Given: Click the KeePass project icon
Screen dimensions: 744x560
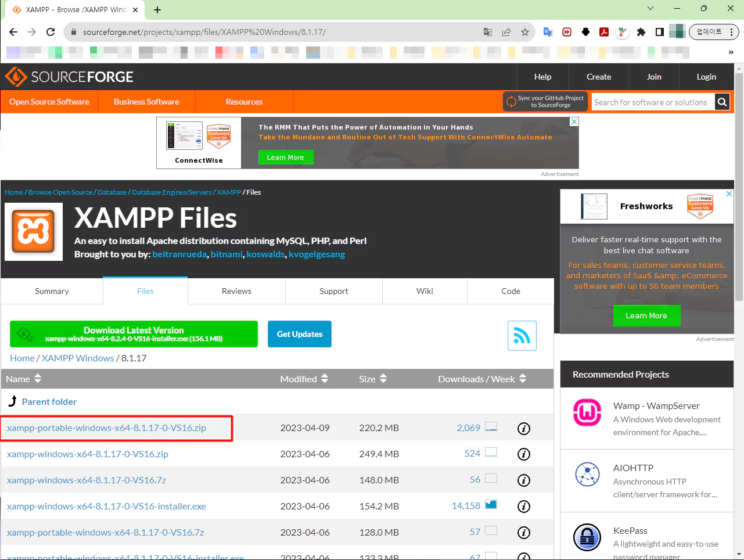Looking at the screenshot, I should [x=587, y=537].
